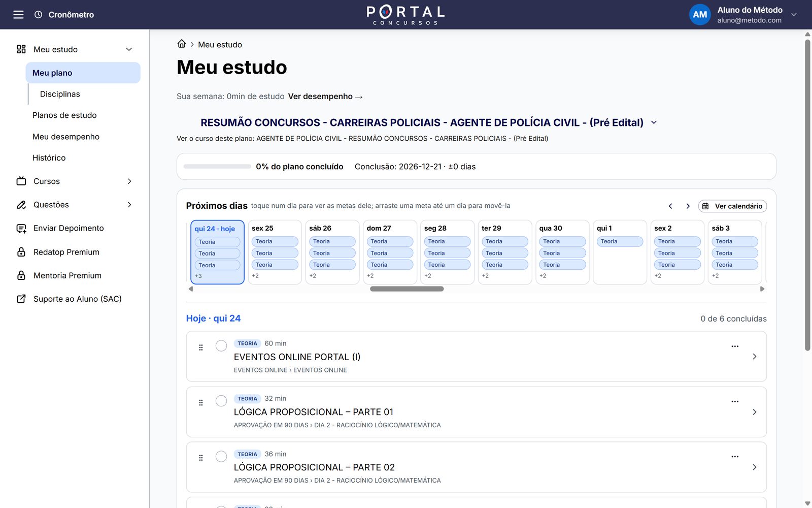Open the study plan selector dropdown

pos(654,122)
